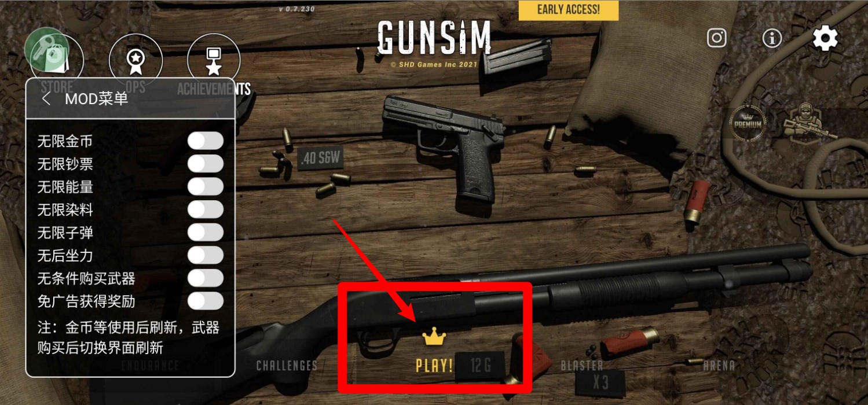Turn on the 无后坐力 switch
Image resolution: width=868 pixels, height=405 pixels.
206,255
